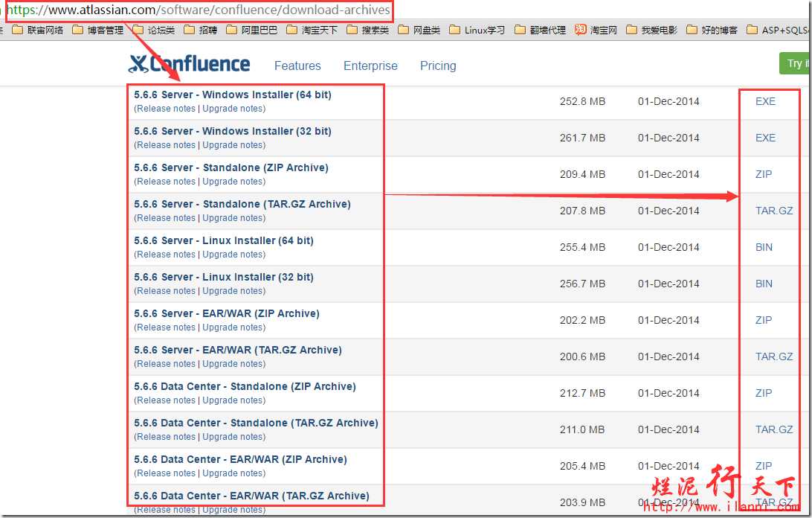Download TAR.GZ for Server EAR/WAR
This screenshot has width=812, height=518.
tap(774, 356)
